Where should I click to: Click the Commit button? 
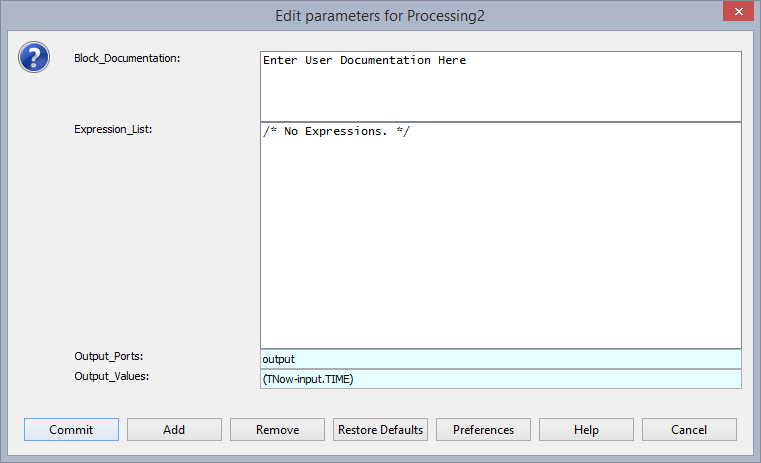point(71,430)
